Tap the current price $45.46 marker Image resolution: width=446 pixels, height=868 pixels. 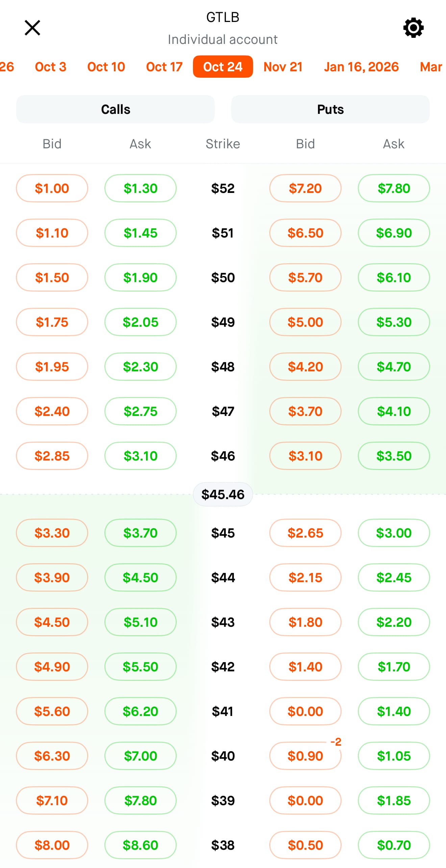point(223,494)
